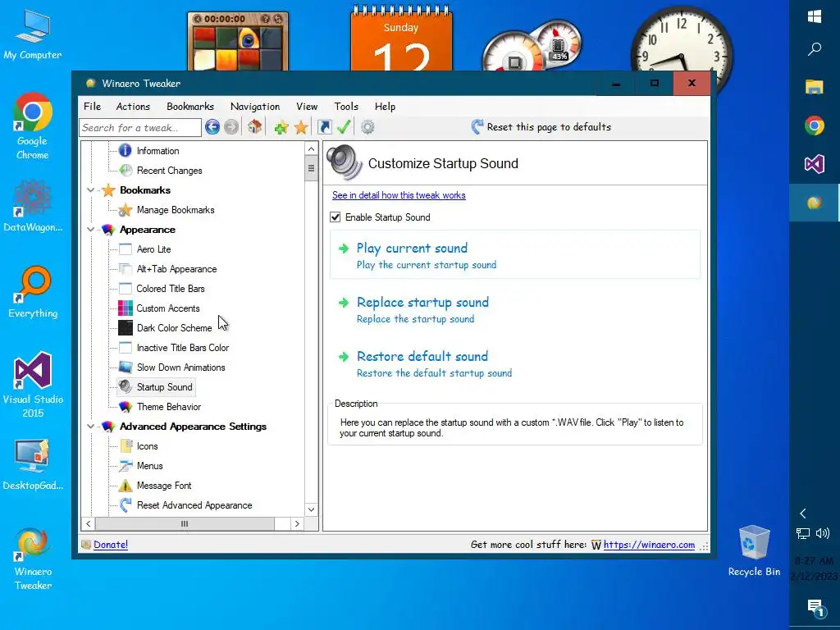The height and width of the screenshot is (630, 840).
Task: Open the Tools menu
Action: point(346,106)
